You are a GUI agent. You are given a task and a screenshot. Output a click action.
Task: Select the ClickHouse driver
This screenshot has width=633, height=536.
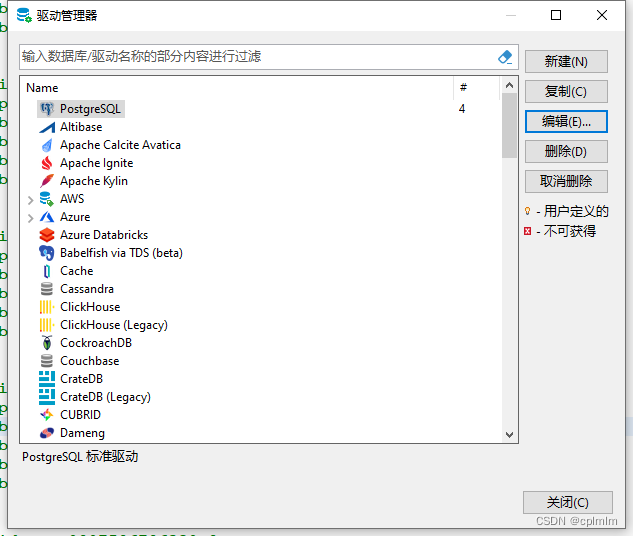tap(90, 307)
